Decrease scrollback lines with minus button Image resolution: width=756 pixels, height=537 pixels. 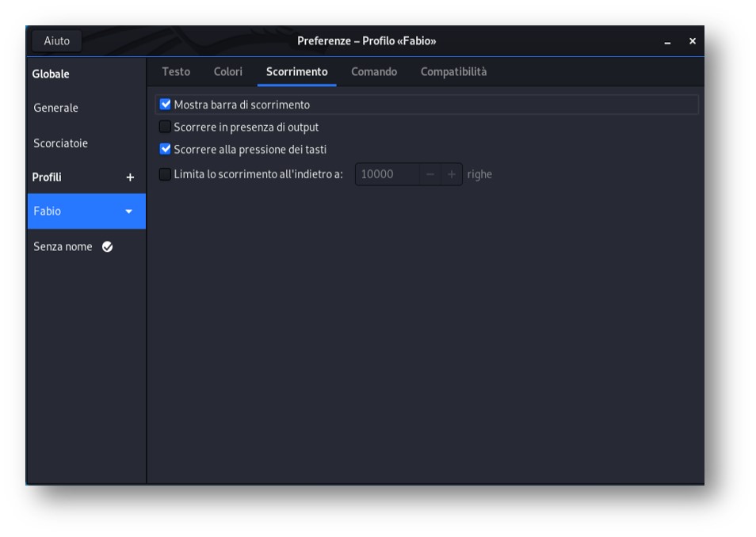click(430, 174)
